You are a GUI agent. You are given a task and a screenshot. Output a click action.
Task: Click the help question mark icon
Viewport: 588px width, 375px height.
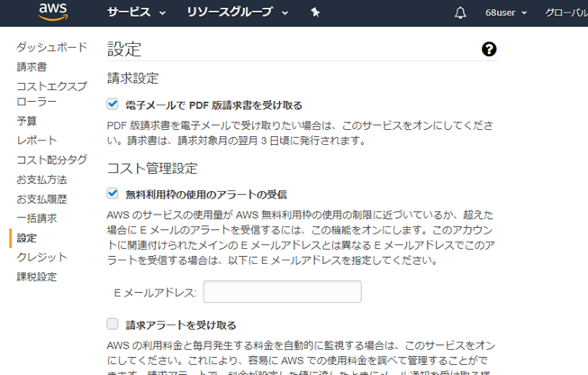489,50
